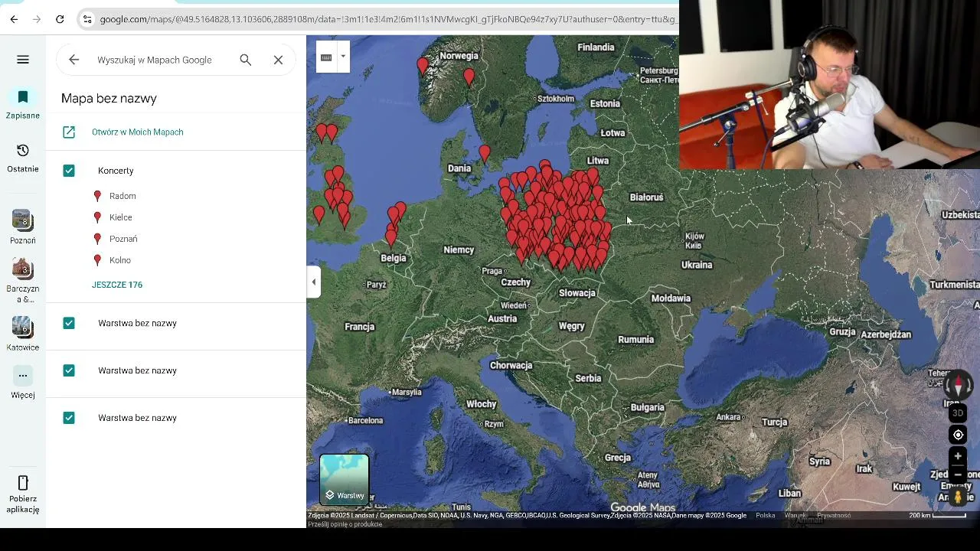Click Prześlij opinię o produkcie link
The height and width of the screenshot is (551, 980).
coord(345,524)
